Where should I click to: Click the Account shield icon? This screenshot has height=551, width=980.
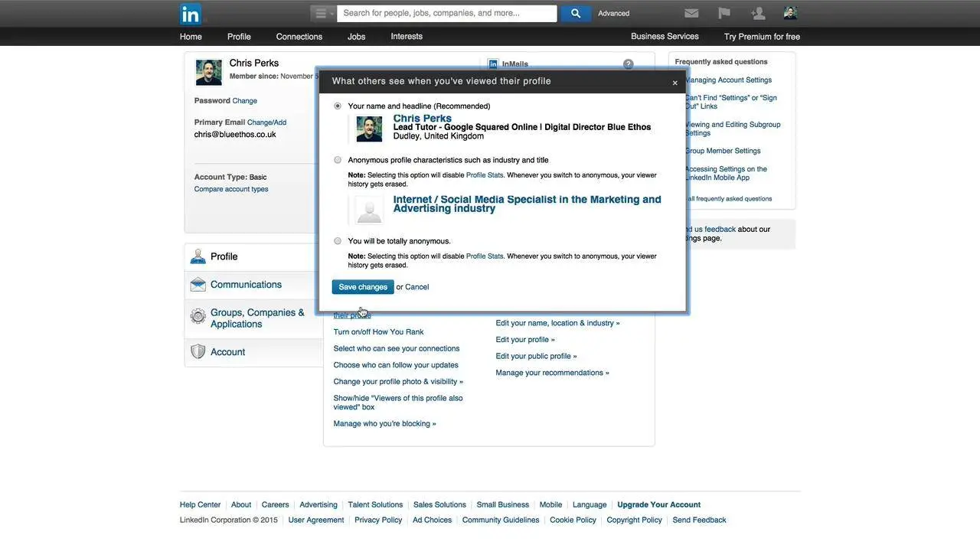pyautogui.click(x=198, y=351)
